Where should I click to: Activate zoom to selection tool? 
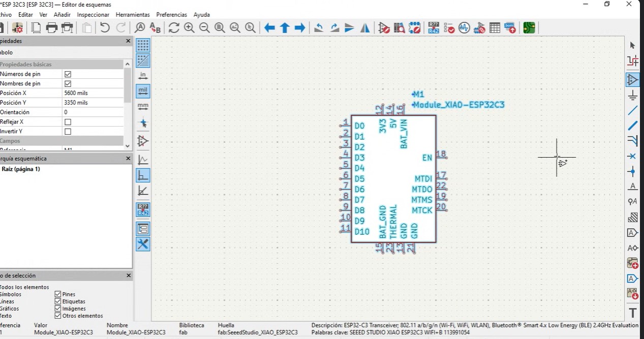tap(250, 28)
